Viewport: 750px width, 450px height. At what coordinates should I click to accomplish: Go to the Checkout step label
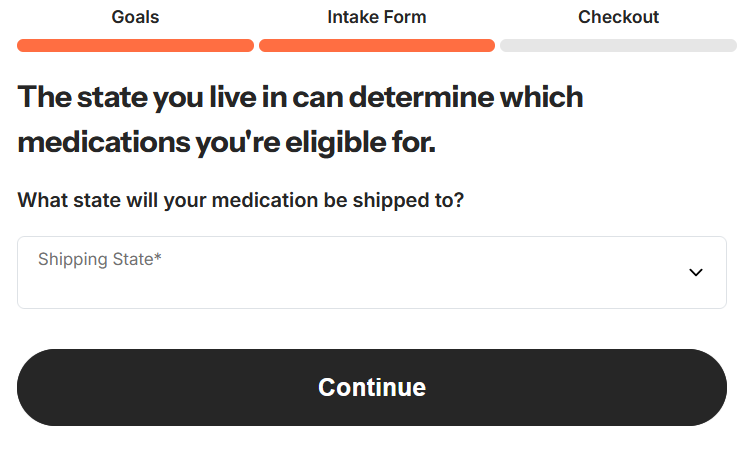click(618, 17)
